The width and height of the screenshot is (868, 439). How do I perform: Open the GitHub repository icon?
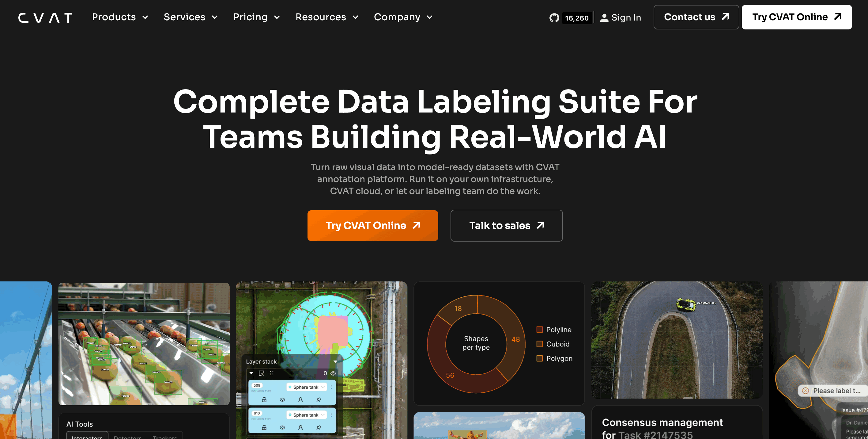pyautogui.click(x=554, y=17)
